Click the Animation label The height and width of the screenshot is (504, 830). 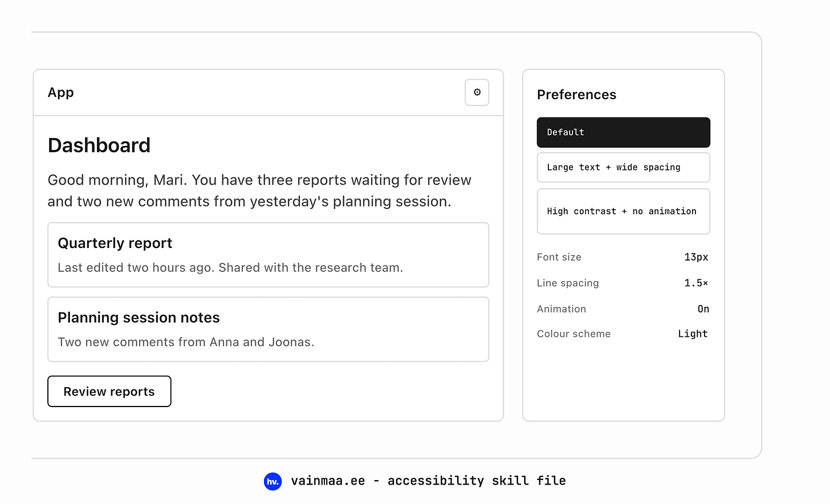pos(562,309)
